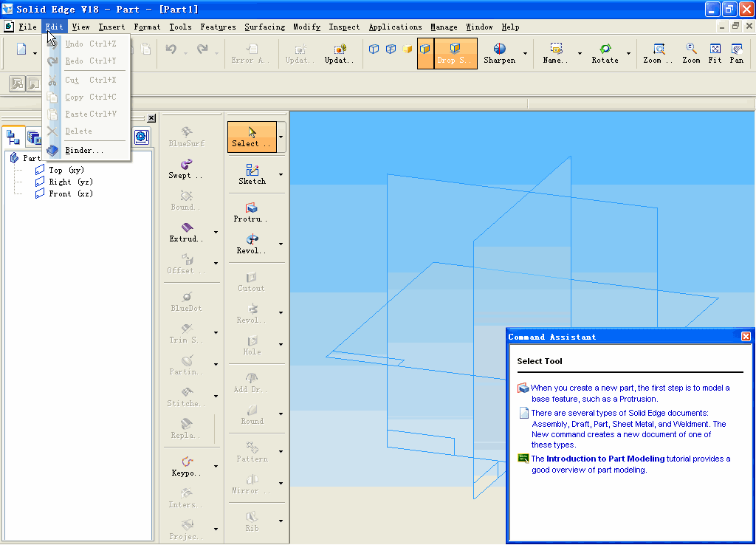Expand the Sketch dropdown arrow

point(281,174)
